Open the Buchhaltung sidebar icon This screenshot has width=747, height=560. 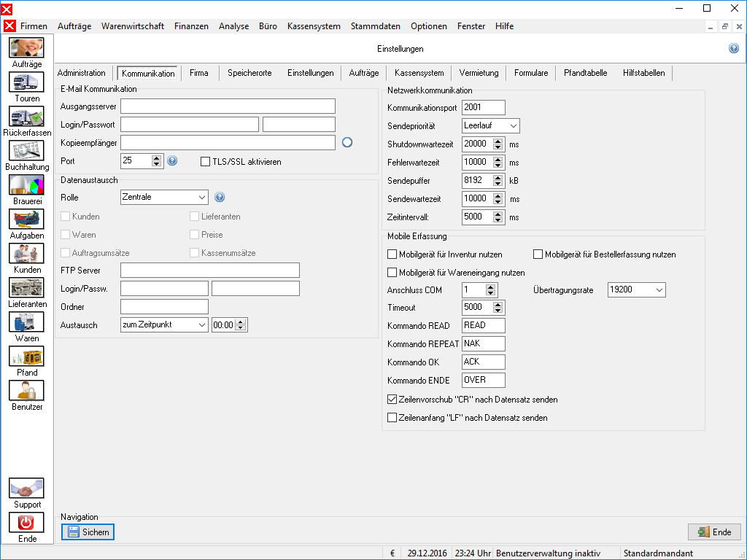point(27,151)
